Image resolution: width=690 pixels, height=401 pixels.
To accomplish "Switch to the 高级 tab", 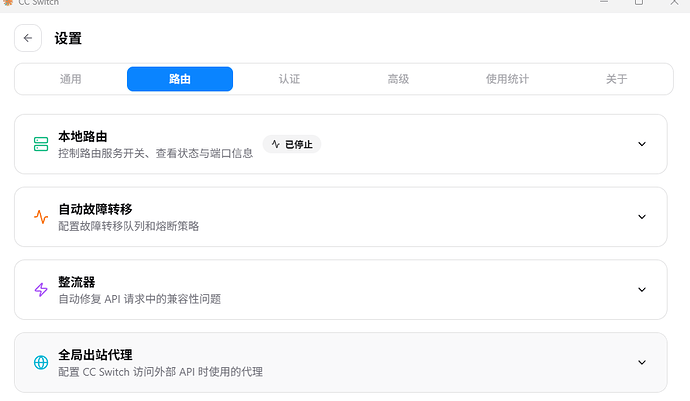I will 398,79.
